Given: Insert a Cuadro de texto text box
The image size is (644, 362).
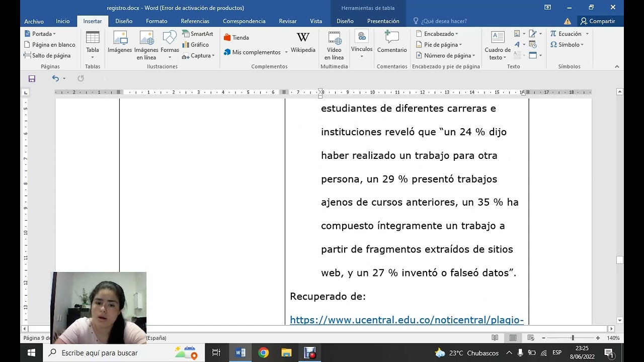Looking at the screenshot, I should click(498, 45).
